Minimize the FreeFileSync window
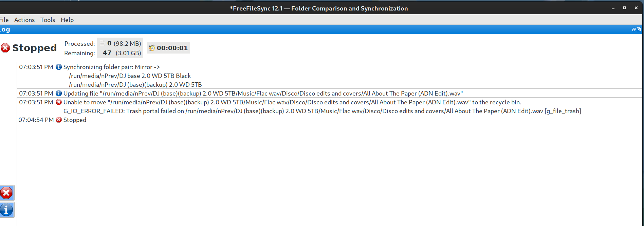Image resolution: width=644 pixels, height=226 pixels. (613, 8)
